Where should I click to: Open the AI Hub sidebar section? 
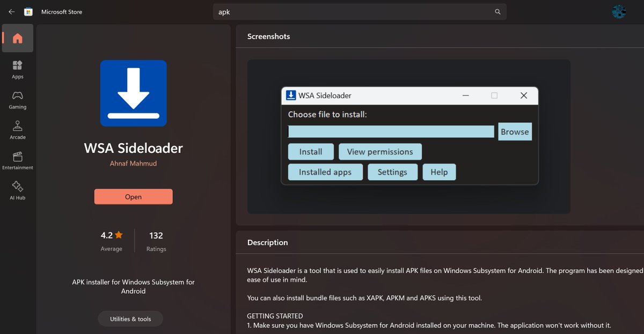point(18,191)
